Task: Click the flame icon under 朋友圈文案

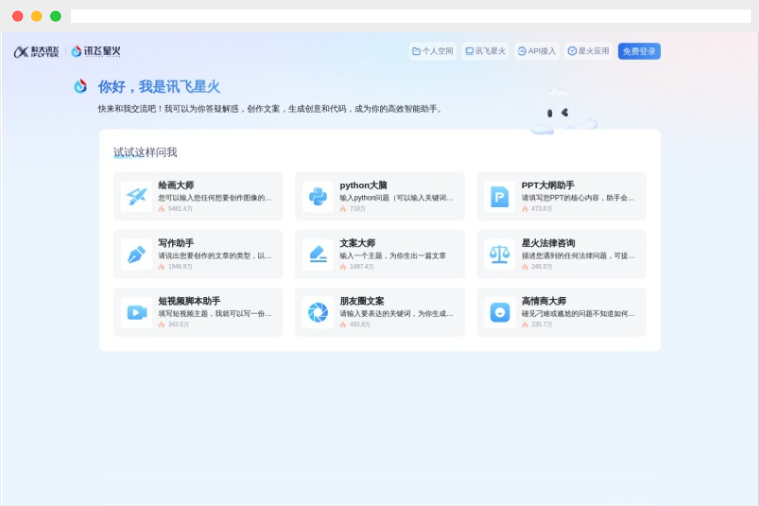Action: coord(343,324)
